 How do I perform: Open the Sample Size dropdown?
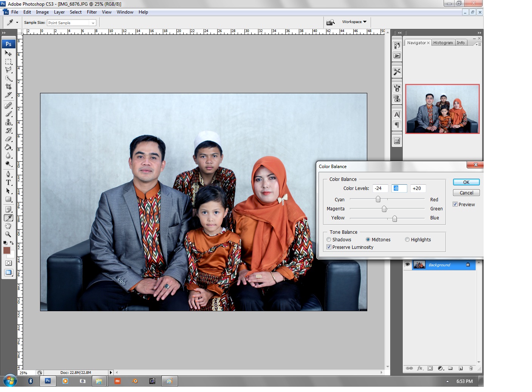[x=93, y=22]
